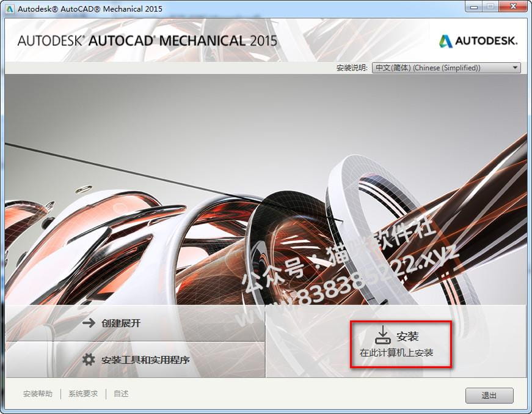Image resolution: width=532 pixels, height=414 pixels.
Task: Click the gear icon for tools and utilities
Action: click(x=89, y=360)
